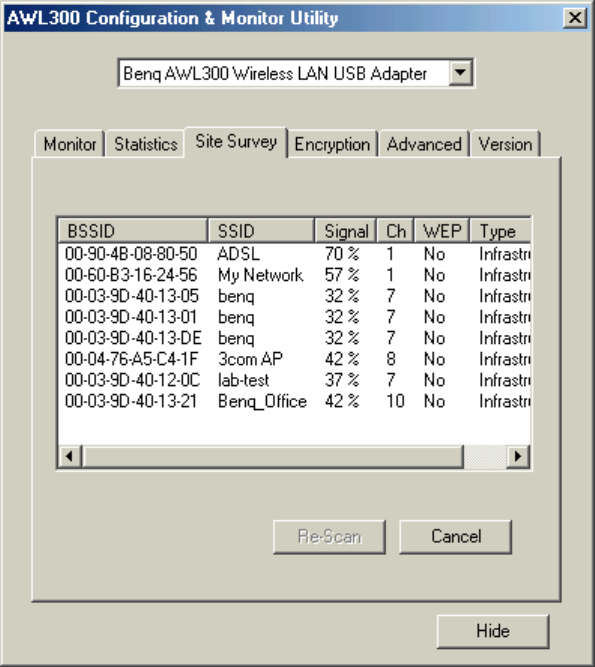This screenshot has width=595, height=667.
Task: Click the 70 % signal value
Action: 342,254
